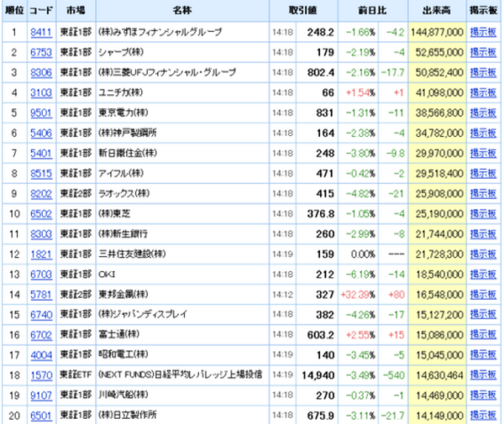This screenshot has width=504, height=424.
Task: Open stock code 8411 link
Action: (x=41, y=33)
